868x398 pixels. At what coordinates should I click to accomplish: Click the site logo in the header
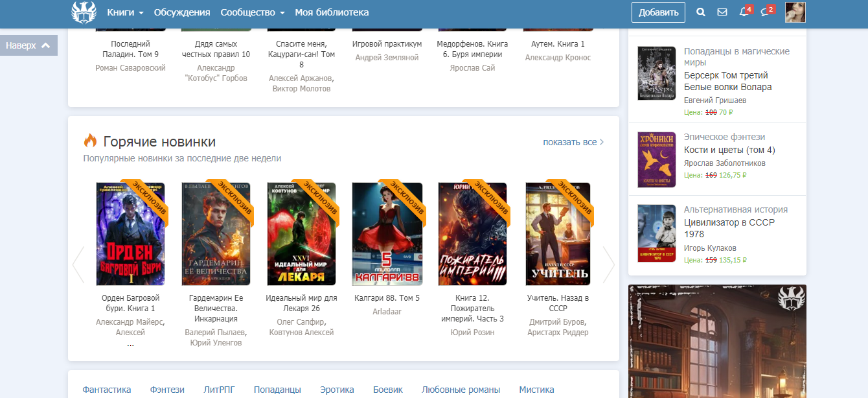(84, 12)
